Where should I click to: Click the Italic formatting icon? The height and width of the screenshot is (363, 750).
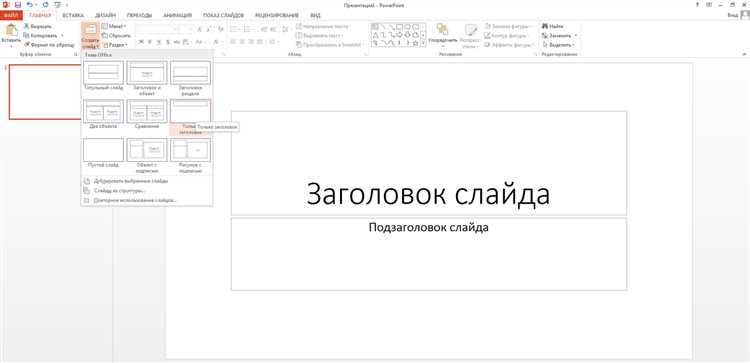tap(150, 42)
